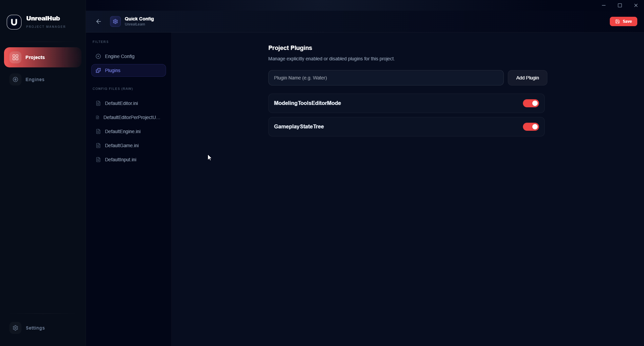Image resolution: width=644 pixels, height=346 pixels.
Task: Open the DefaultEditor.ini config file
Action: tap(121, 103)
